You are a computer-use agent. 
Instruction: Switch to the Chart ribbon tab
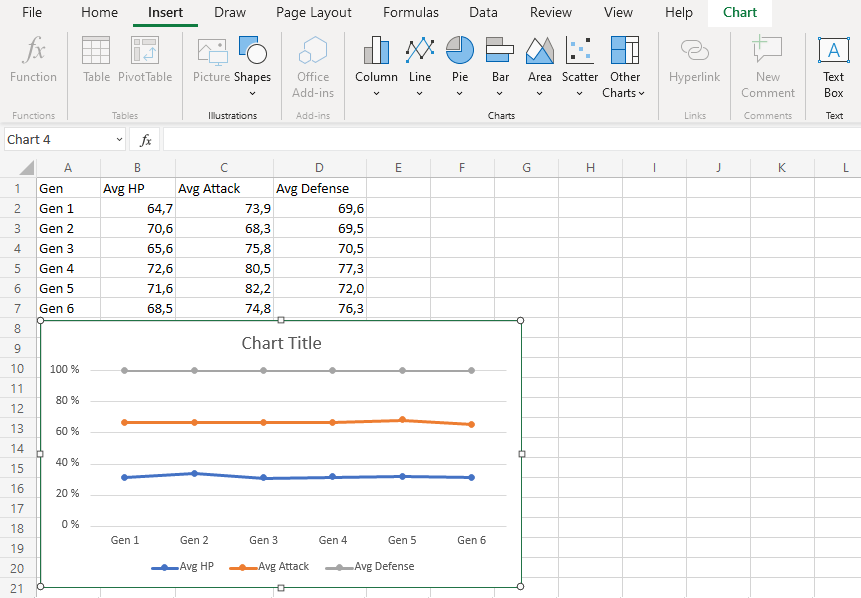[x=739, y=13]
